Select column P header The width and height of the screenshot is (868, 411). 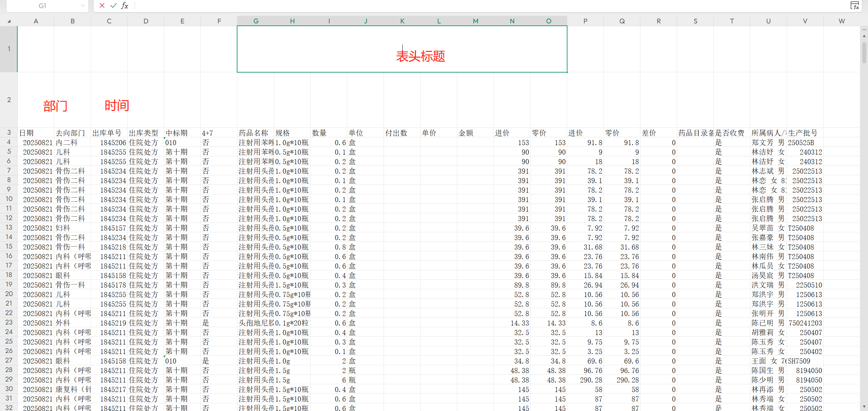[x=585, y=21]
